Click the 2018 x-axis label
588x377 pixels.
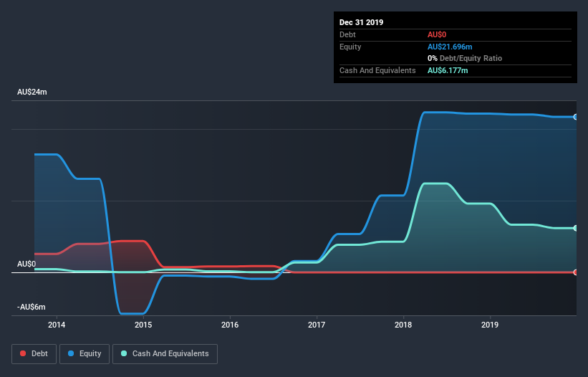point(403,325)
